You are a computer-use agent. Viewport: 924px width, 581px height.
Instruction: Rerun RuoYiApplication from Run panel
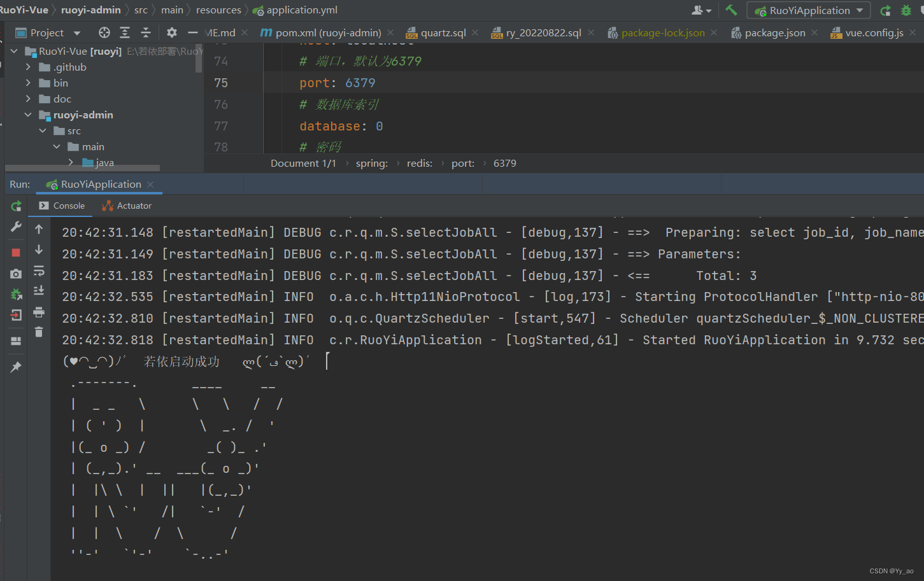pos(16,206)
